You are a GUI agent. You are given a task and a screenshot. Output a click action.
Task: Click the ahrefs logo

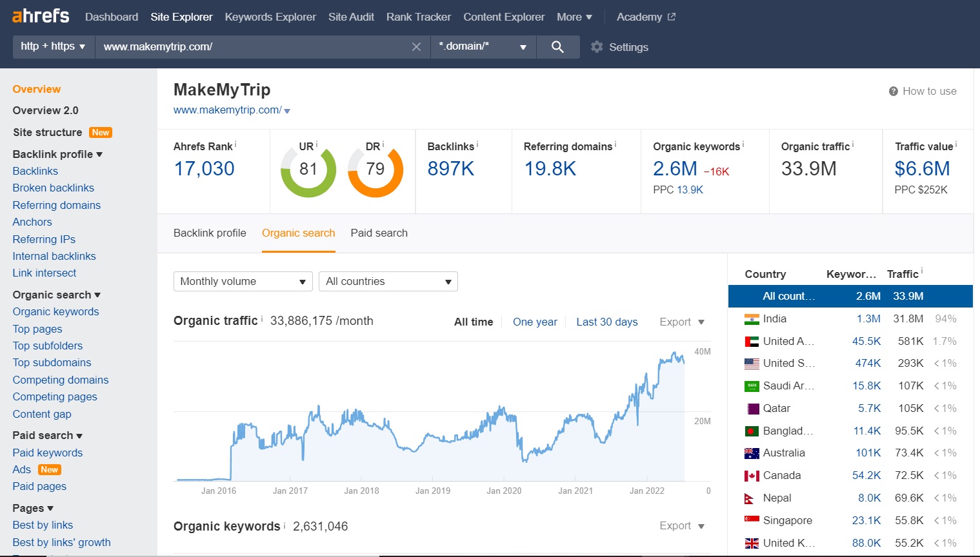(41, 16)
